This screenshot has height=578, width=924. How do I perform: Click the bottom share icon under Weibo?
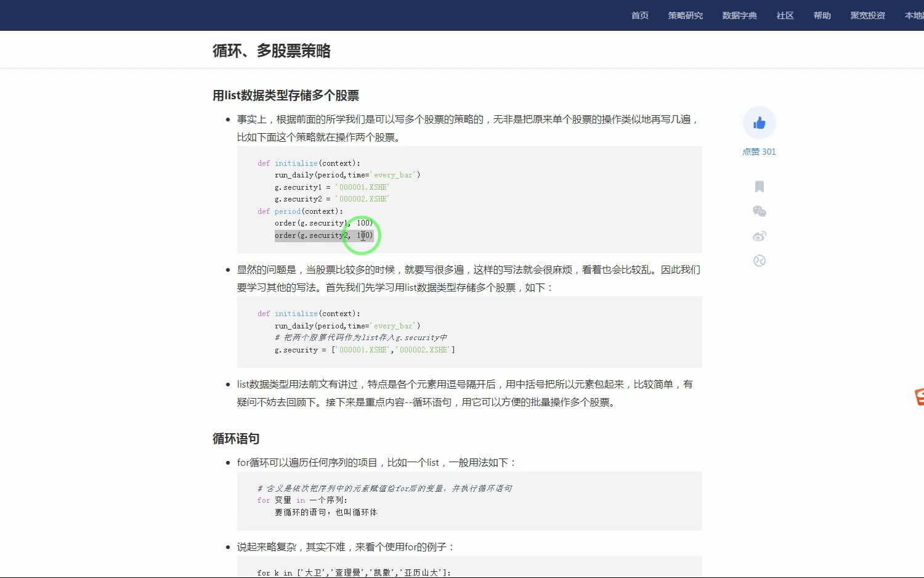(x=760, y=261)
